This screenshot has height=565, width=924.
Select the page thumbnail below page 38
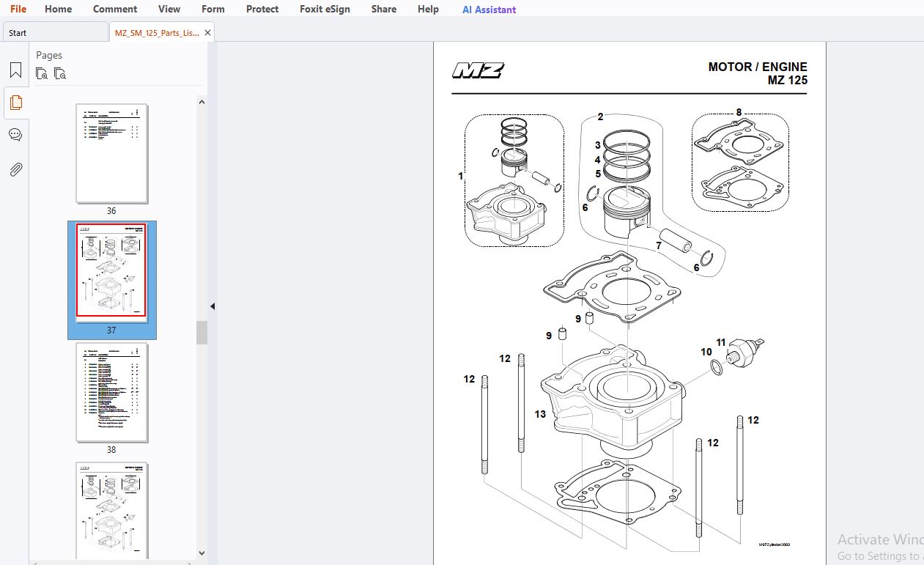pos(112,509)
